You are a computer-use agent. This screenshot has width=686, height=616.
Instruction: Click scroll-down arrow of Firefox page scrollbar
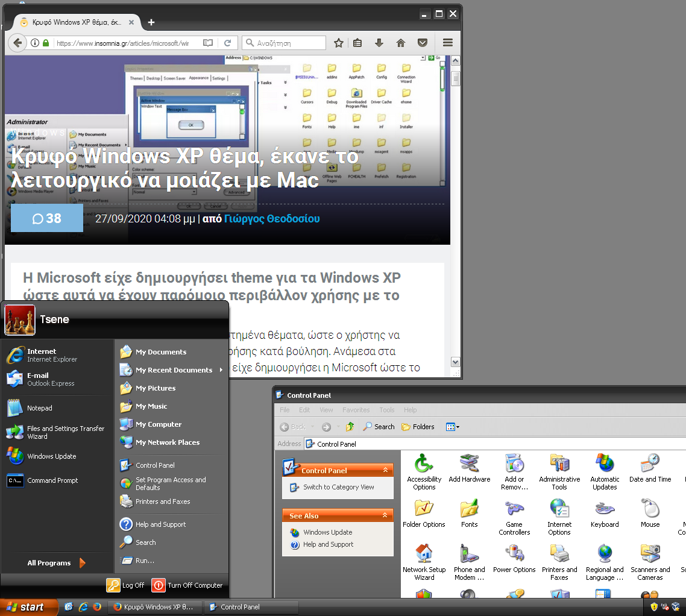click(456, 362)
